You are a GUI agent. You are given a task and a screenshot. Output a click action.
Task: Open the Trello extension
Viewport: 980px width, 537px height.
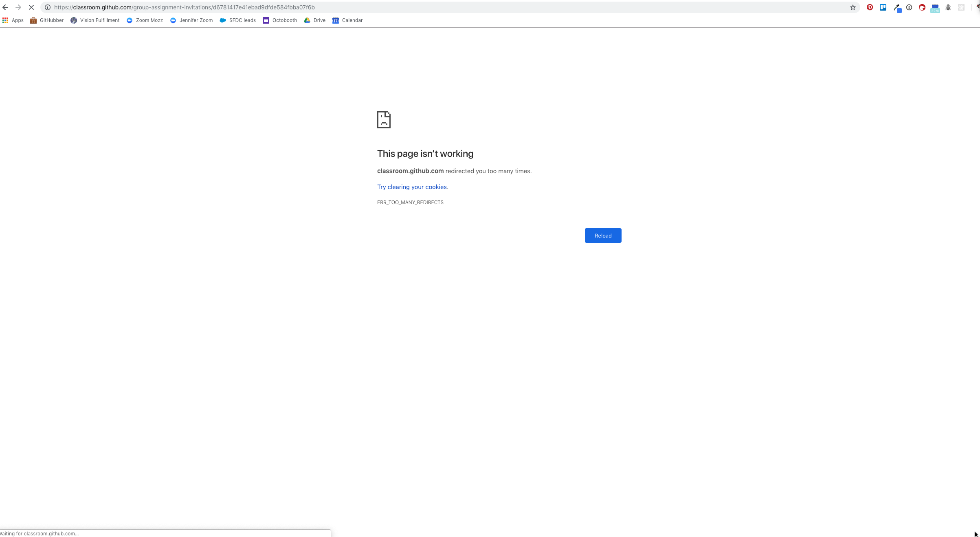[x=883, y=7]
